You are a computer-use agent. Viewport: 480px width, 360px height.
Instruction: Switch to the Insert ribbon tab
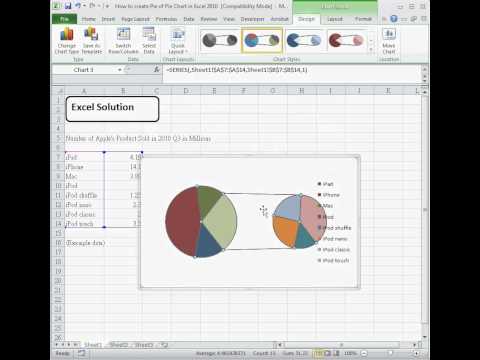(x=108, y=19)
